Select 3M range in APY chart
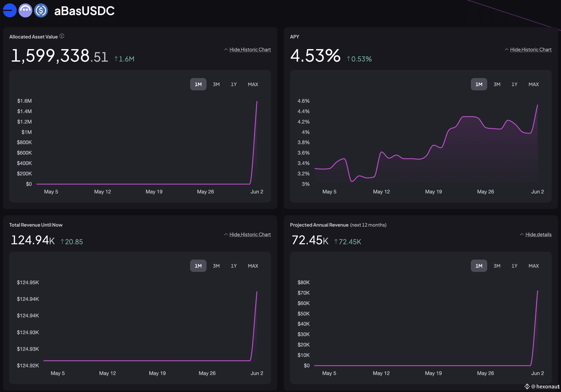 coord(497,84)
